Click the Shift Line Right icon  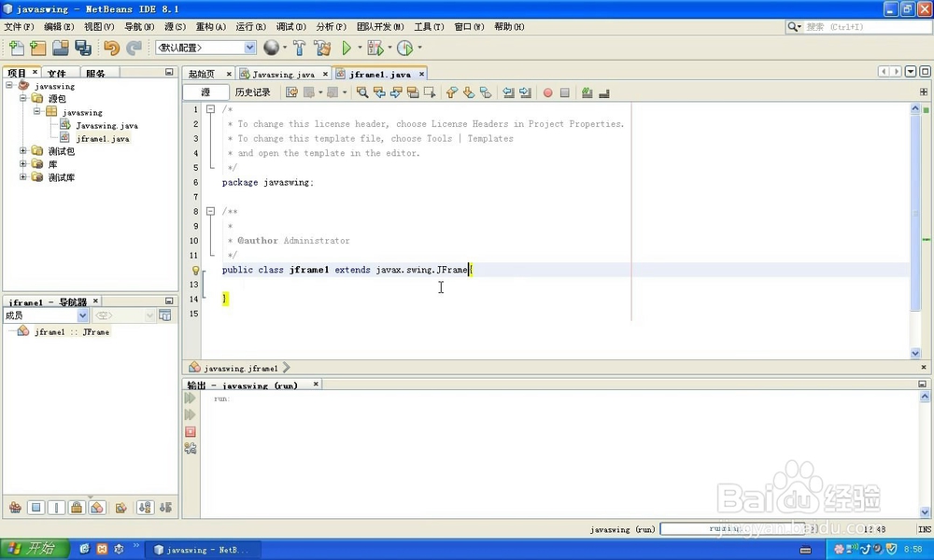[x=524, y=92]
